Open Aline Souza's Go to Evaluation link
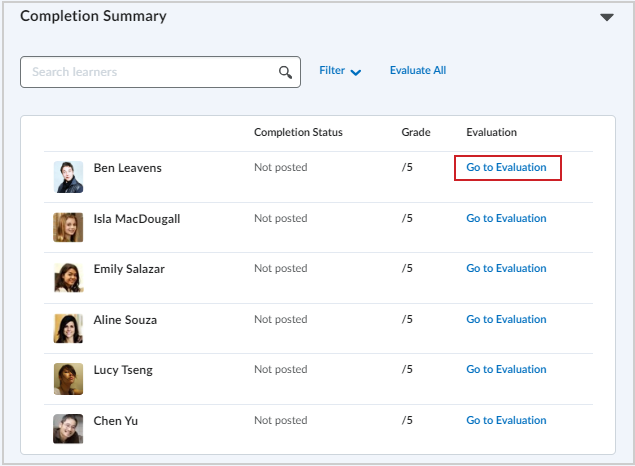 506,319
